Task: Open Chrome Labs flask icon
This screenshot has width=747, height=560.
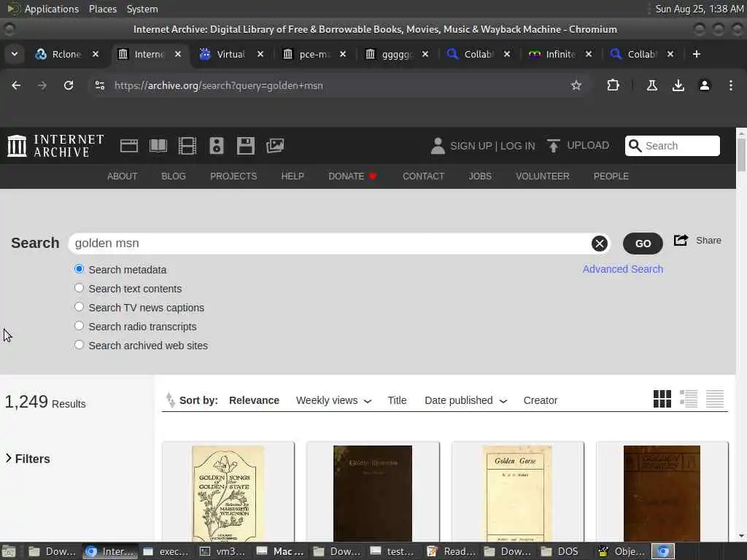Action: coord(652,85)
